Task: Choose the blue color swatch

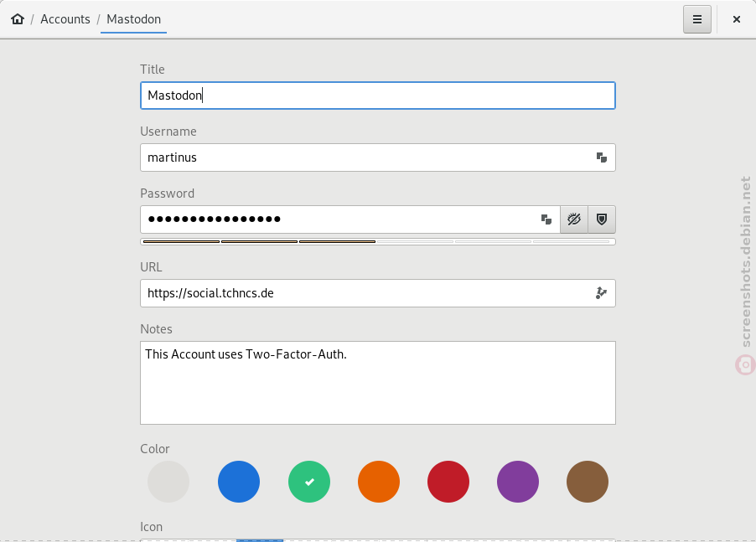Action: 239,482
